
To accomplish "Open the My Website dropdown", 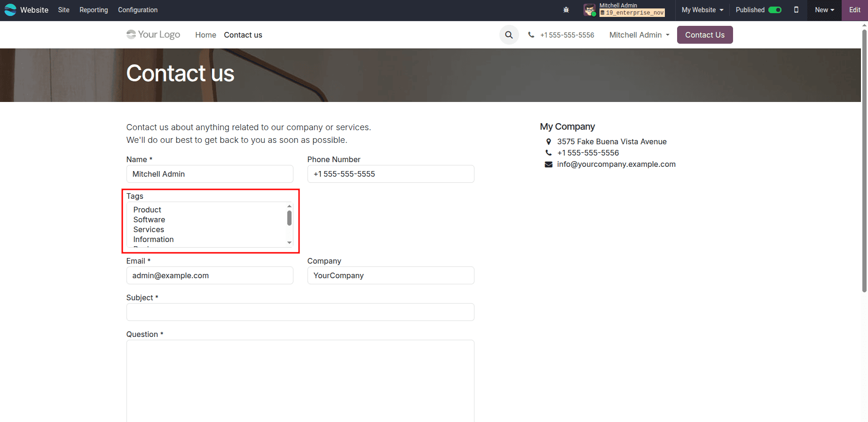I will tap(702, 10).
